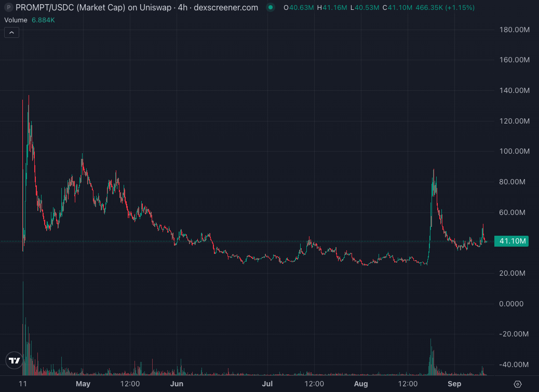
Task: Collapse the indicator legend with the chevron button
Action: click(12, 33)
